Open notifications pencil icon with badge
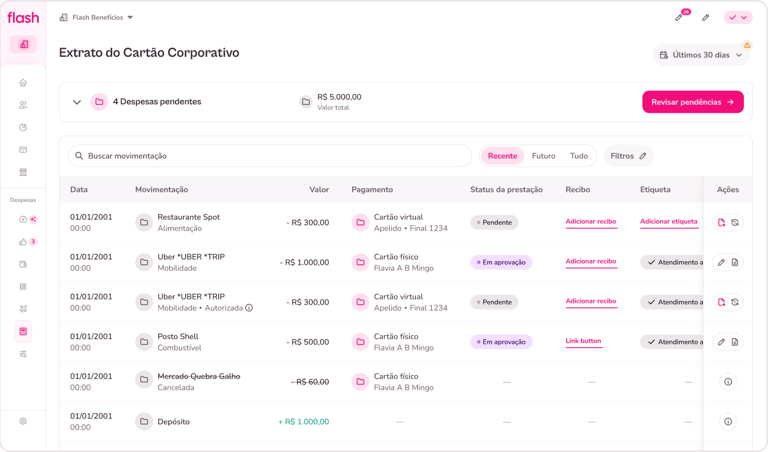The width and height of the screenshot is (768, 452). (x=680, y=17)
